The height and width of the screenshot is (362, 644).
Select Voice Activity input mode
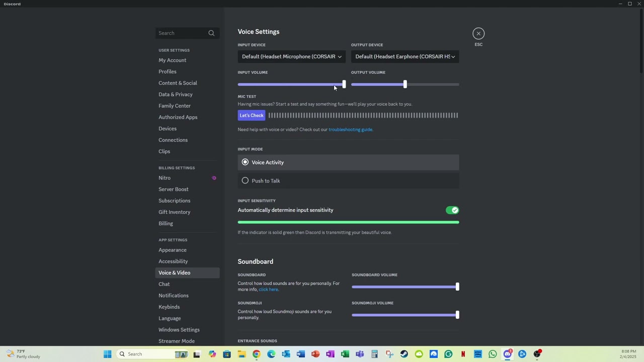[348, 162]
